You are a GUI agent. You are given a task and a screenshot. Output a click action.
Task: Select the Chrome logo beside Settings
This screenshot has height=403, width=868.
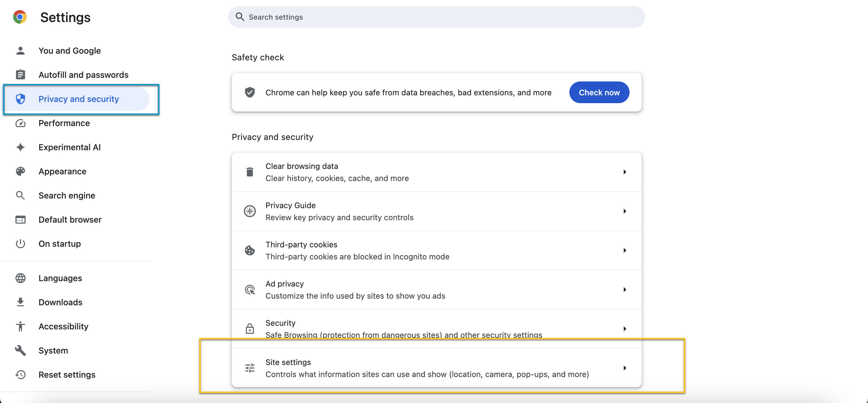pyautogui.click(x=20, y=17)
